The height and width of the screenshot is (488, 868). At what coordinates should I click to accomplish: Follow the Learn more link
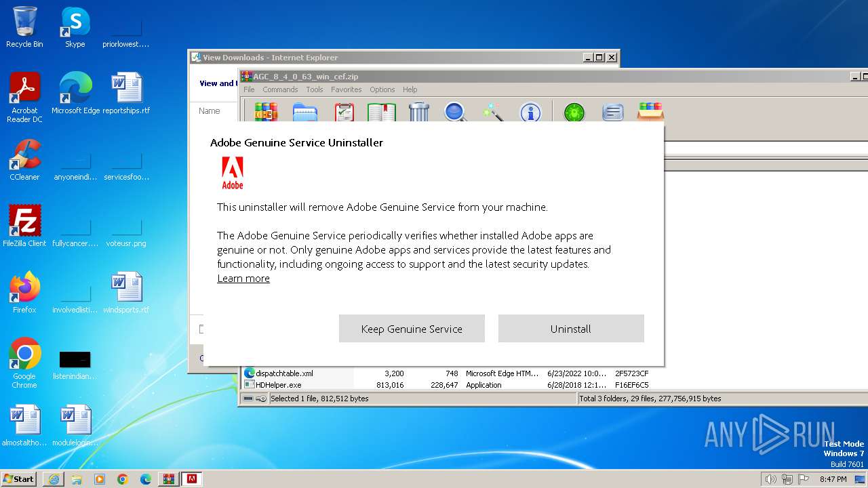point(243,279)
